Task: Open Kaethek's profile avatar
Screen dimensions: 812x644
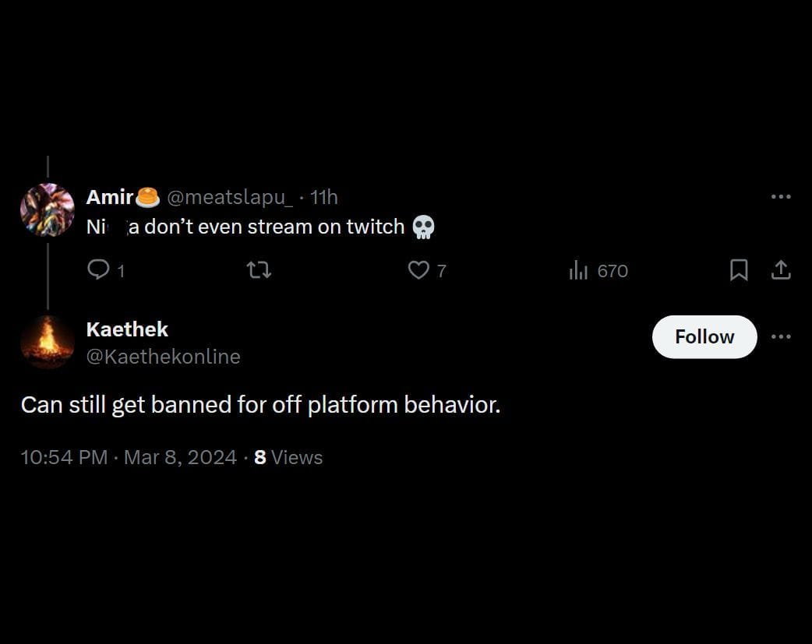Action: coord(48,341)
